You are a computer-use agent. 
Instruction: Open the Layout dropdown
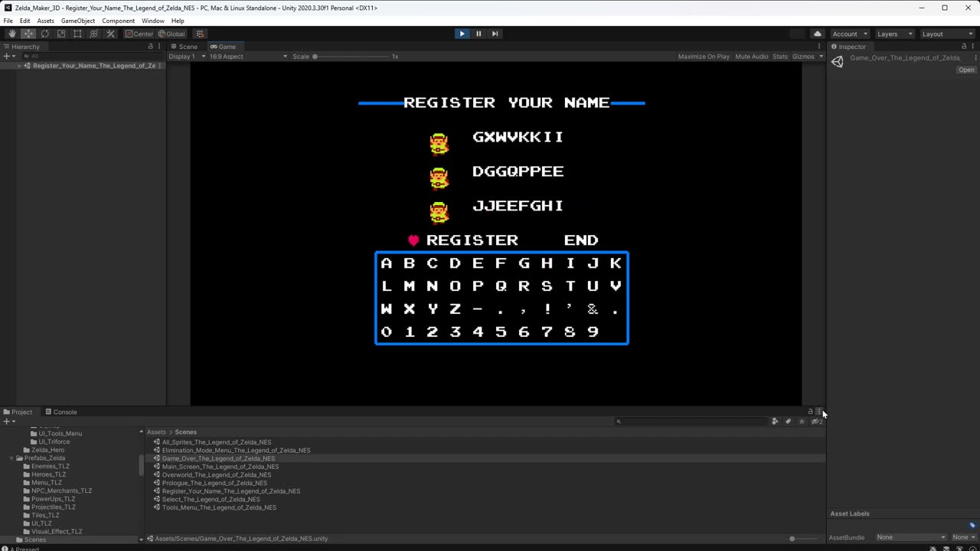pyautogui.click(x=947, y=34)
